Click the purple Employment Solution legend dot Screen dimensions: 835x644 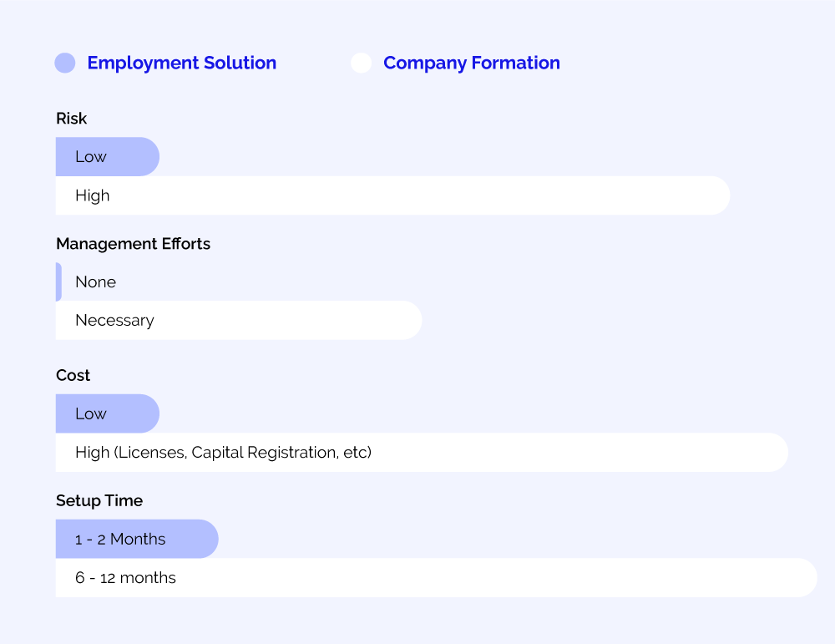(x=65, y=63)
